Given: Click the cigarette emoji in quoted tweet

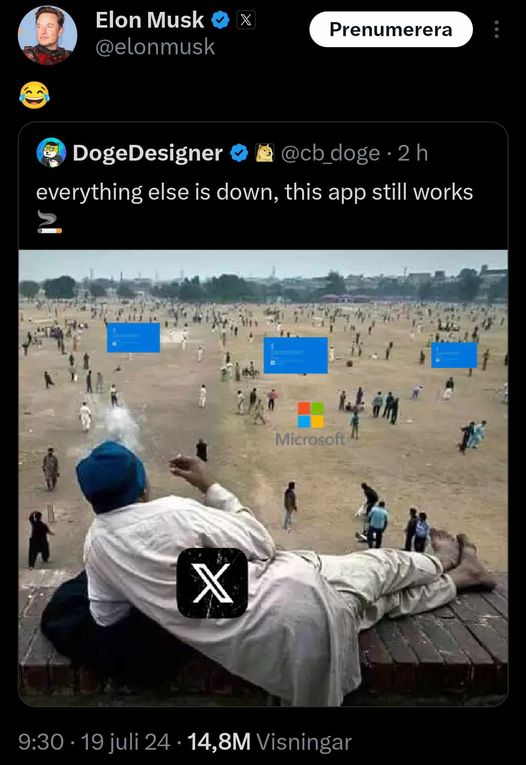Looking at the screenshot, I should (50, 222).
